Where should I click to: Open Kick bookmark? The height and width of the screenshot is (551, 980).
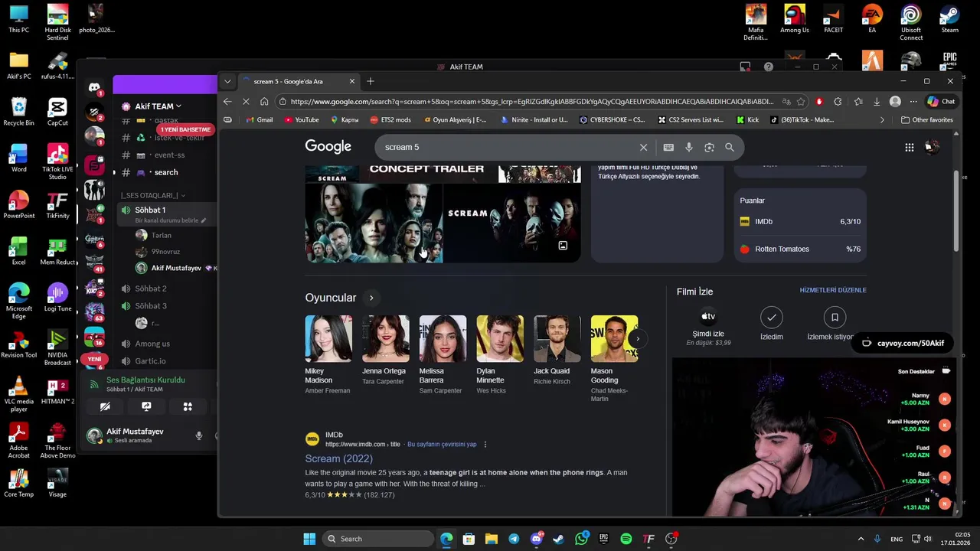click(747, 119)
